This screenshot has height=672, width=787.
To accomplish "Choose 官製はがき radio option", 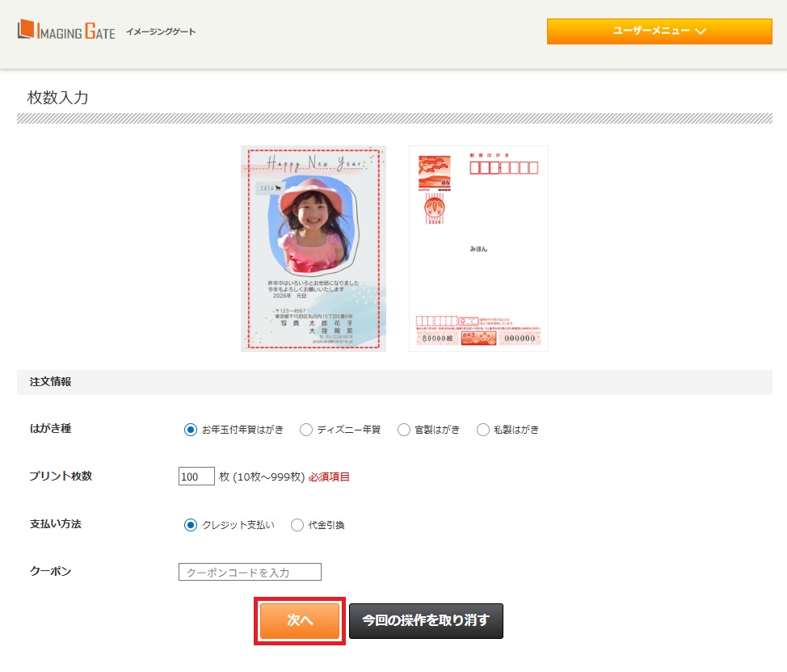I will [404, 430].
